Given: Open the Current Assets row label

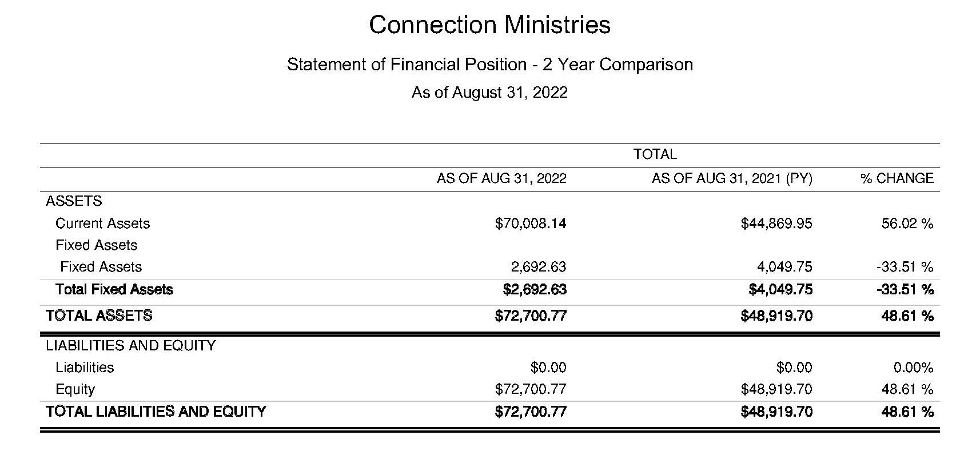Looking at the screenshot, I should click(102, 223).
